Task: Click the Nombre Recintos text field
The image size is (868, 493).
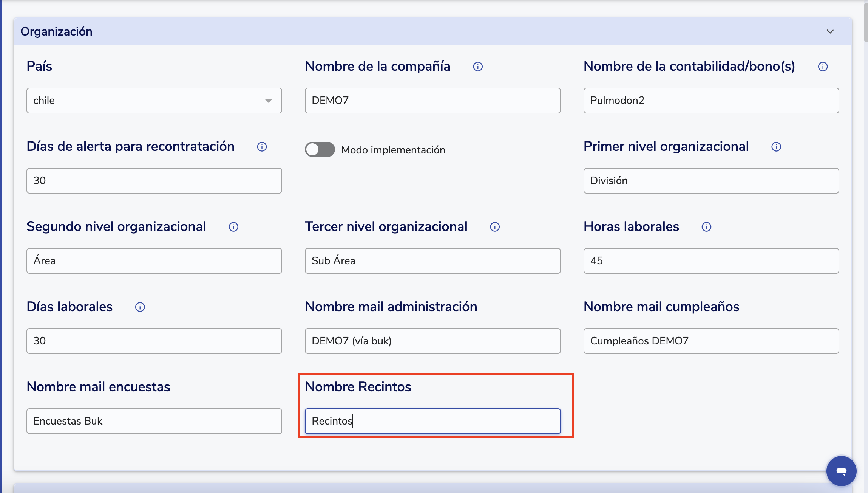Action: coord(432,421)
